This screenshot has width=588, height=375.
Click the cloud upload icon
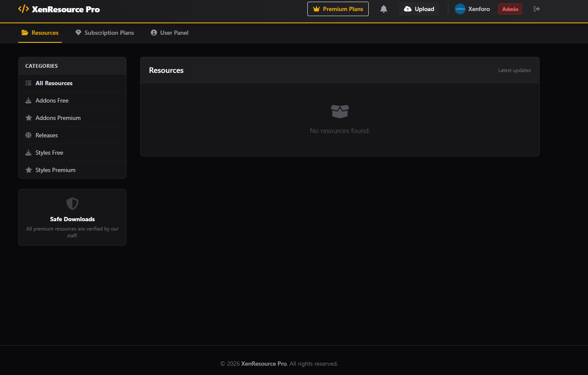tap(408, 9)
